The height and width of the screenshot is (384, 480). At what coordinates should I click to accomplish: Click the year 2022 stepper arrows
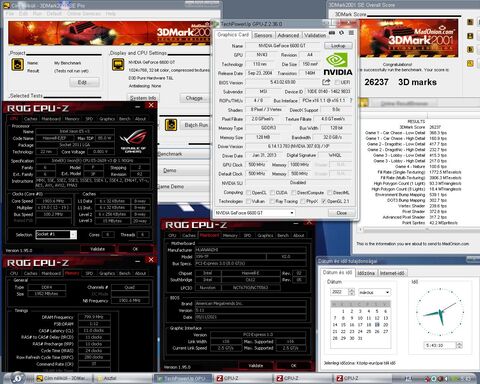[x=351, y=292]
